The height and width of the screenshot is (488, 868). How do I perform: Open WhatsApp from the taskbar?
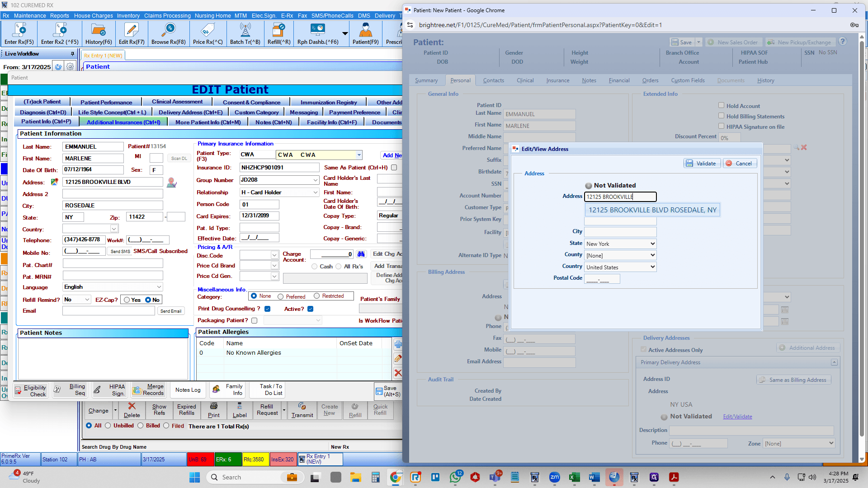455,477
